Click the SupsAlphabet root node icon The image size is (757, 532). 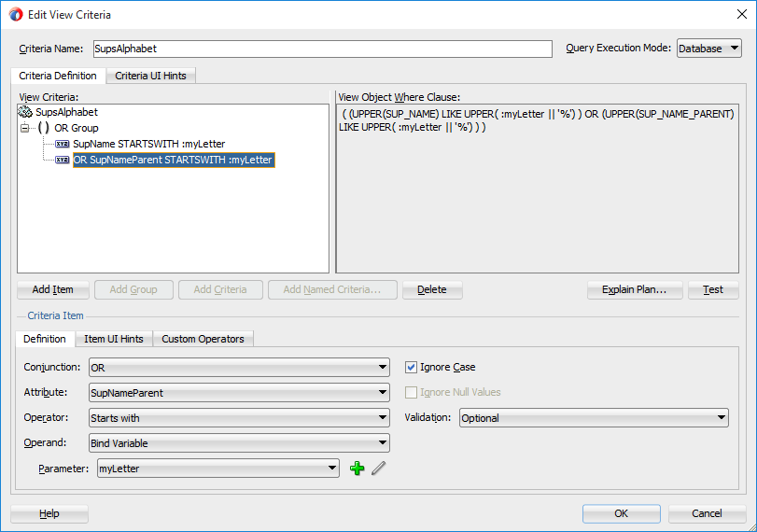26,112
